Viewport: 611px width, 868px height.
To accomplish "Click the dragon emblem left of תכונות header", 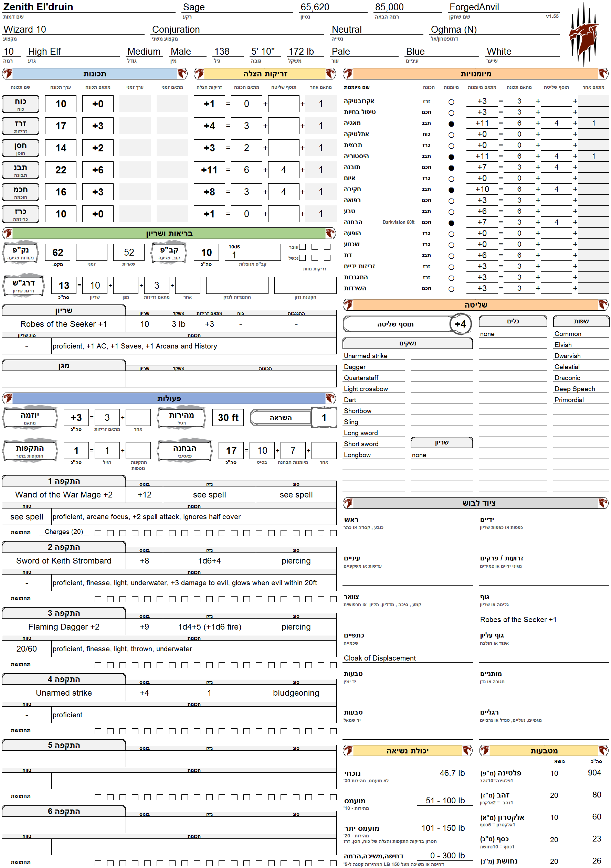I will [x=8, y=73].
